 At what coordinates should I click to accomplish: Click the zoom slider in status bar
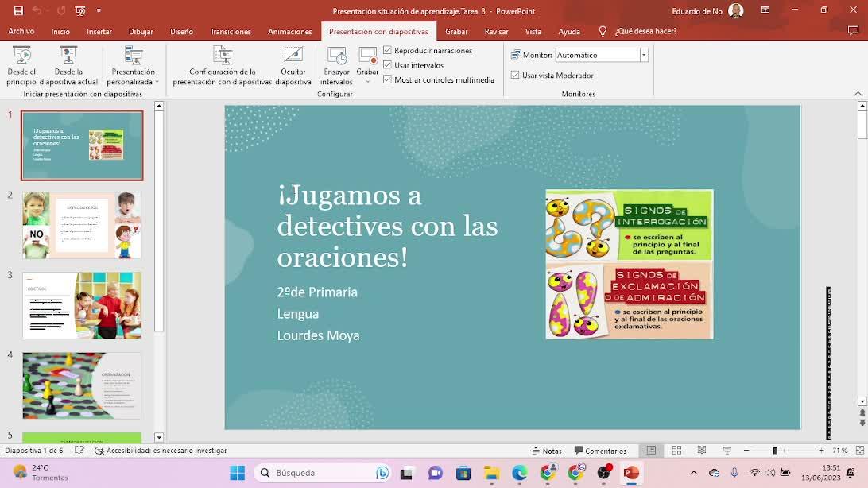pyautogui.click(x=774, y=451)
